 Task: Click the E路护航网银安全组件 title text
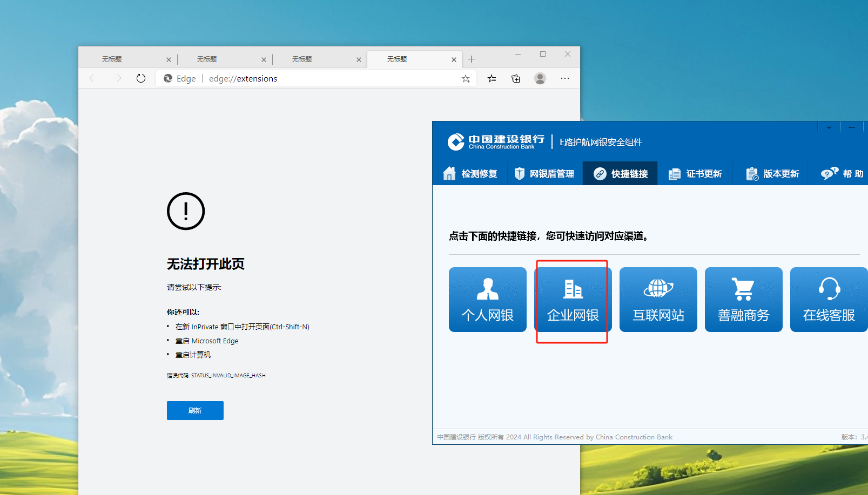coord(601,142)
